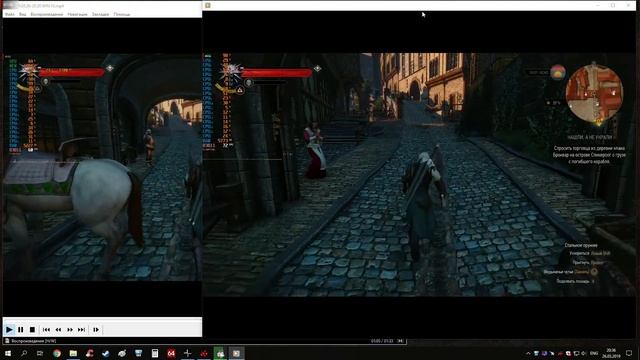The height and width of the screenshot is (360, 640).
Task: Click the red health bar in the right video
Action: (276, 73)
